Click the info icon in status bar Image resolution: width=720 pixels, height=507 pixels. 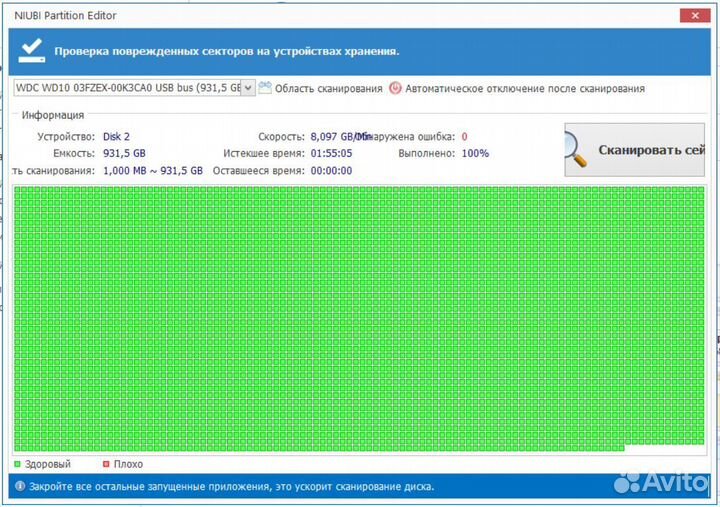coord(20,486)
